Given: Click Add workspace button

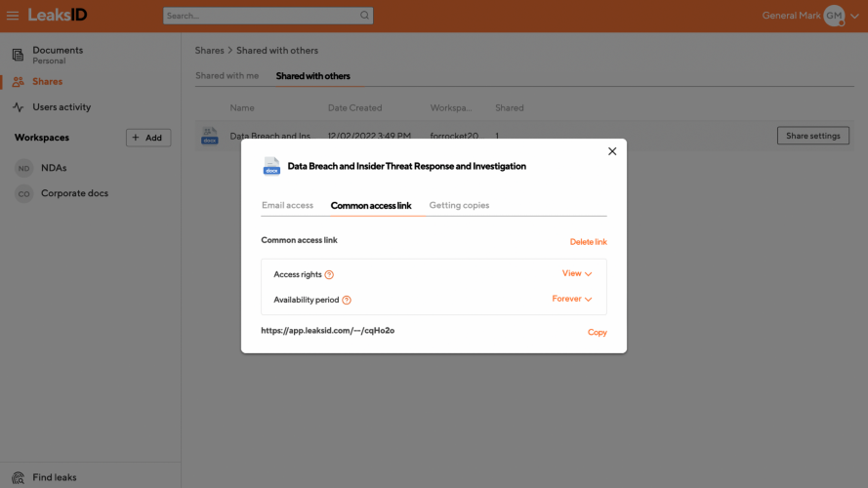Looking at the screenshot, I should [148, 138].
